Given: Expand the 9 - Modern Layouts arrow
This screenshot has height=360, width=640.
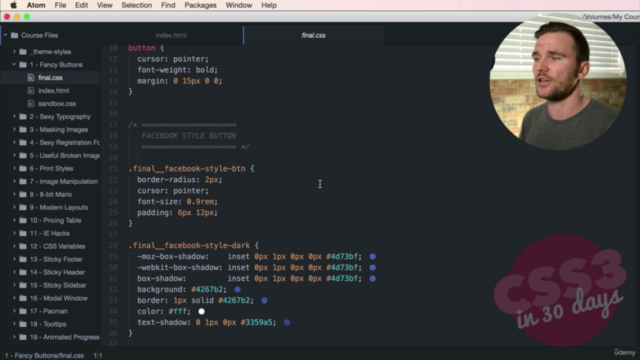Looking at the screenshot, I should click(14, 207).
